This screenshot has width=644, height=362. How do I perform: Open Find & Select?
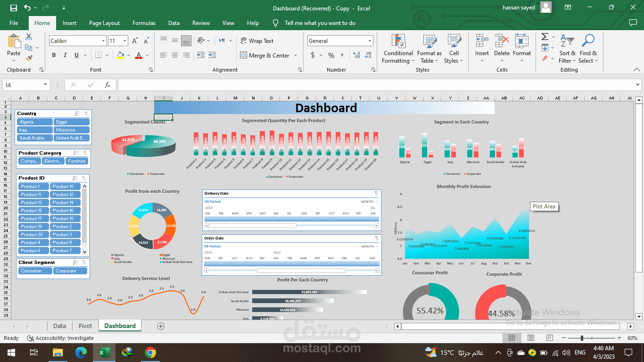(x=588, y=49)
